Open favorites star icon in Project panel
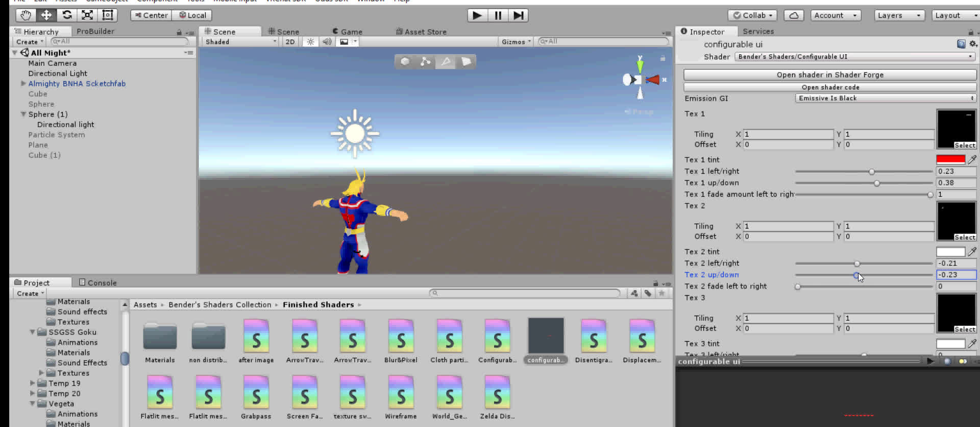Viewport: 980px width, 427px height. 661,293
